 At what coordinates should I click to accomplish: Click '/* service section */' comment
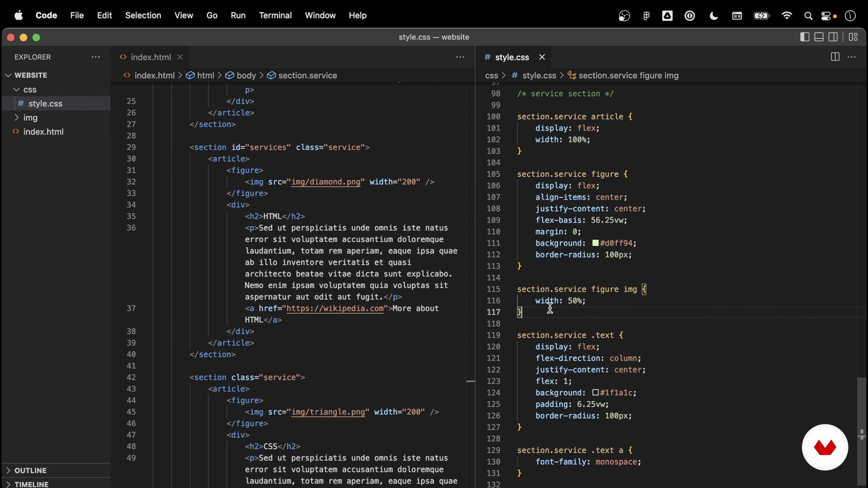pos(565,94)
